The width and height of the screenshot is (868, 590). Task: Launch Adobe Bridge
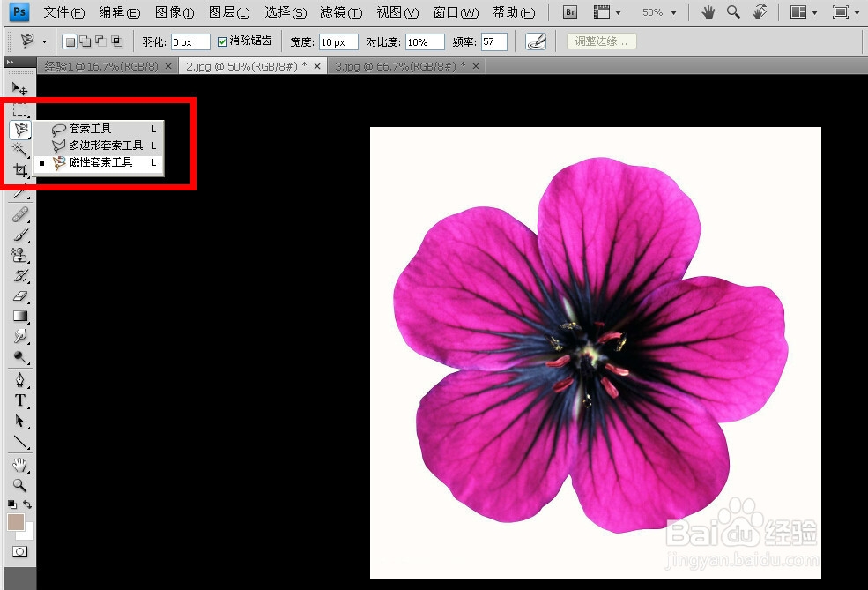[570, 12]
